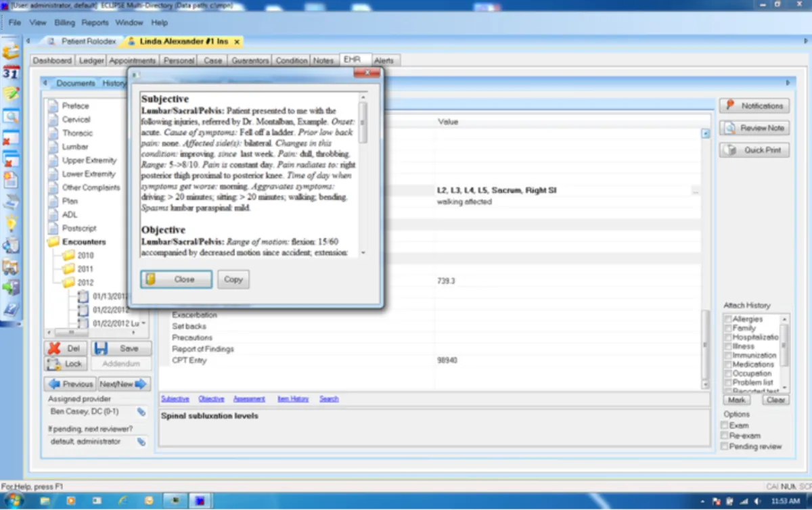Click the document tree horizontal scrollbar

pos(92,333)
